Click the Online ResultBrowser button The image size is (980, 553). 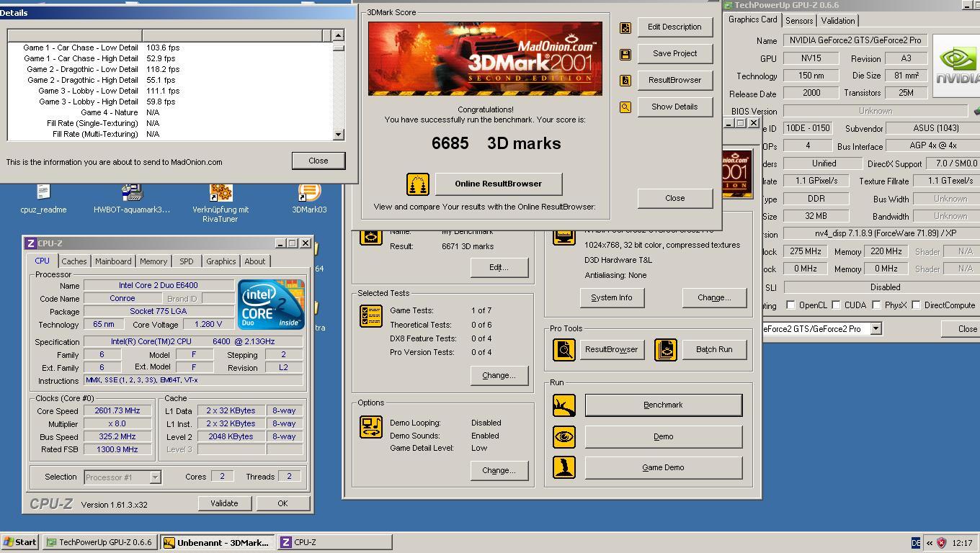coord(498,184)
